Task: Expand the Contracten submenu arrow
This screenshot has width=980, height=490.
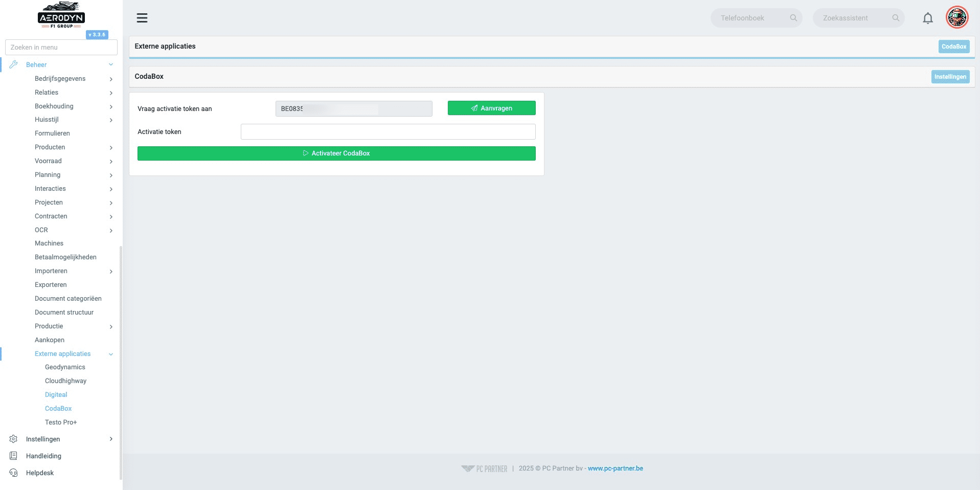Action: pos(111,216)
